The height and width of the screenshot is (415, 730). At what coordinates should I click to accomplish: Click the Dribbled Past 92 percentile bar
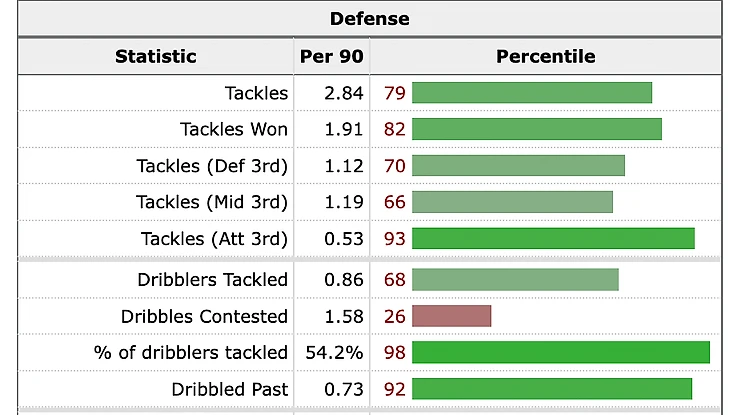(552, 389)
